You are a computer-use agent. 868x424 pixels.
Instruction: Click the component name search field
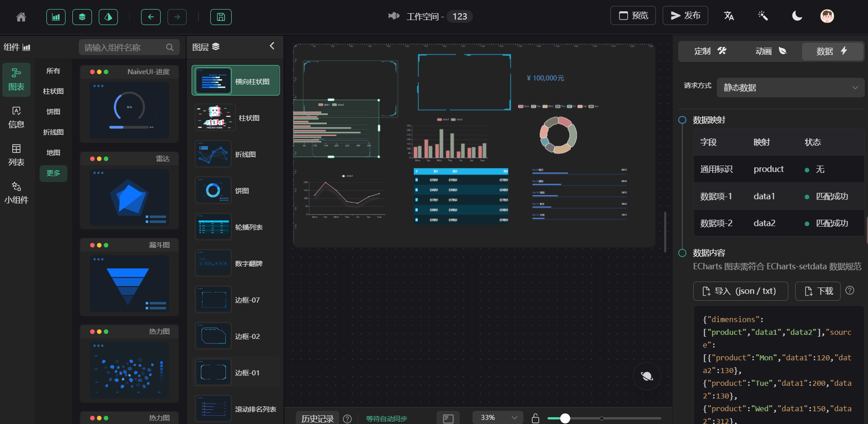point(129,47)
